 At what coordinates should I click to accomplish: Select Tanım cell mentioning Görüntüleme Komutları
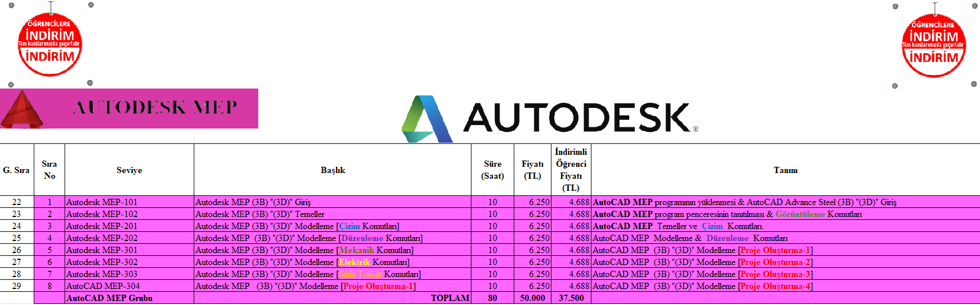[786, 214]
